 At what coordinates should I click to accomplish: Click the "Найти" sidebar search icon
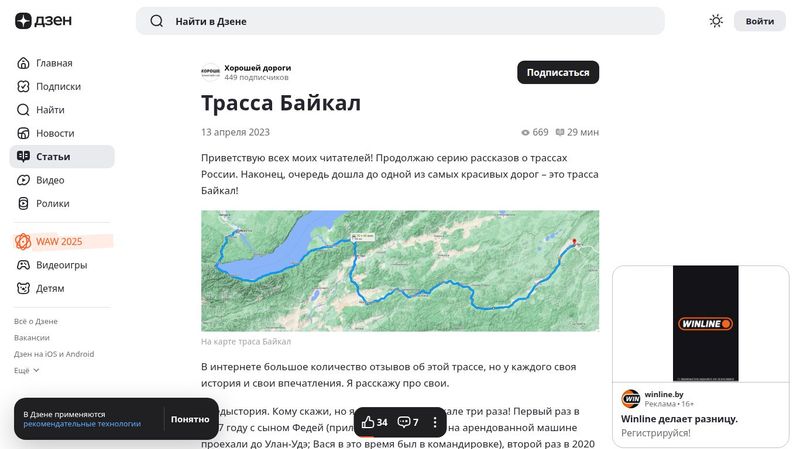tap(24, 110)
